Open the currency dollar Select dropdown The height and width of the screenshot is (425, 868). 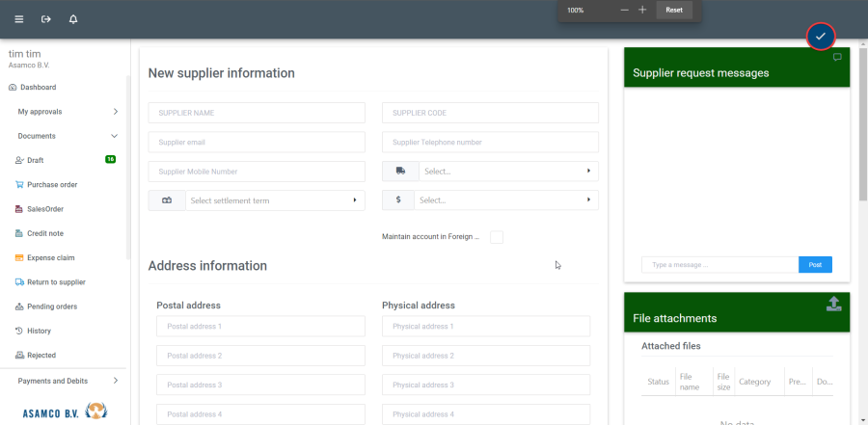click(x=504, y=200)
